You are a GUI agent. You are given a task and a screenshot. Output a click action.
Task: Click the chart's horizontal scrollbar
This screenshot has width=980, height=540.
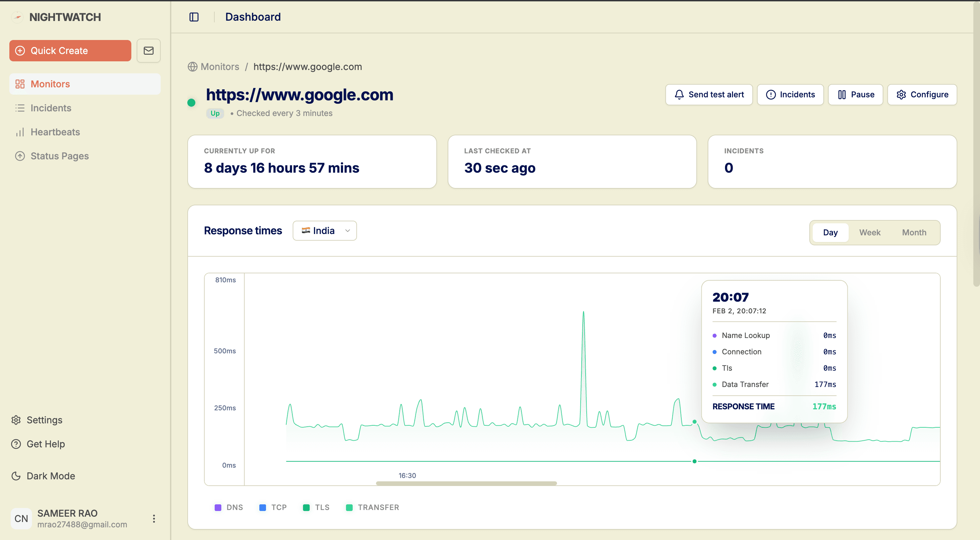coord(466,483)
